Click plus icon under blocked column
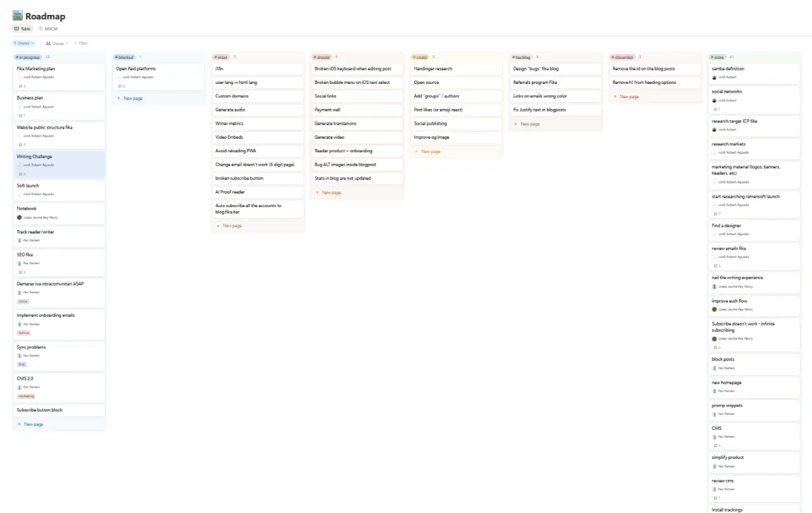The height and width of the screenshot is (513, 812). pos(119,98)
